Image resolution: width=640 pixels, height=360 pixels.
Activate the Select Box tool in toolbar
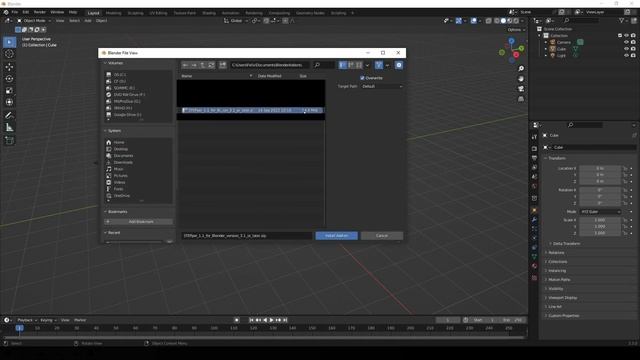tap(9, 42)
